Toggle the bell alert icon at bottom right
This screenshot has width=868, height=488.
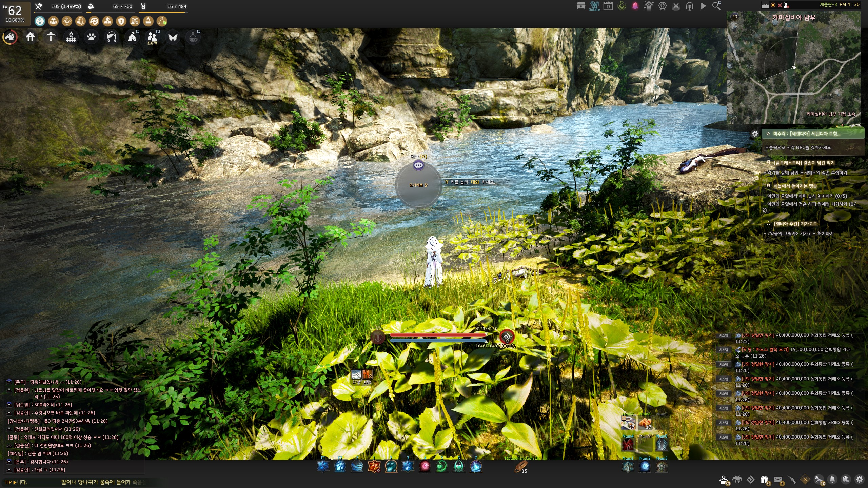pos(832,480)
